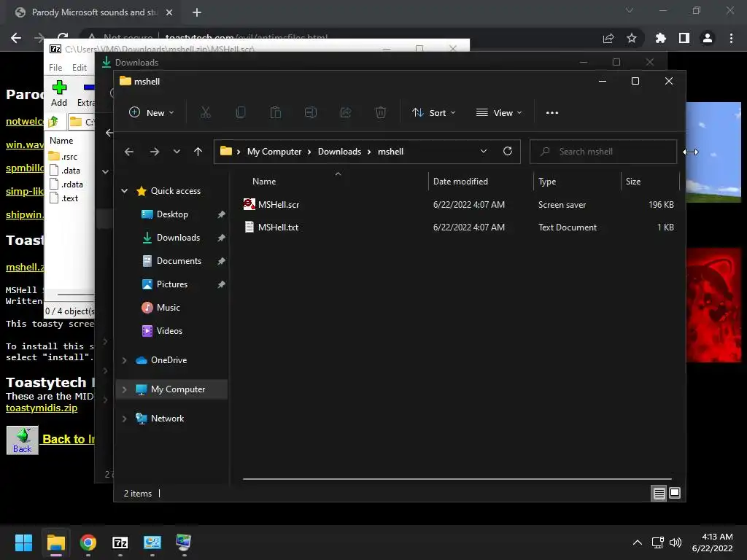The width and height of the screenshot is (747, 560).
Task: Switch to large thumbnails view icon
Action: pyautogui.click(x=675, y=494)
